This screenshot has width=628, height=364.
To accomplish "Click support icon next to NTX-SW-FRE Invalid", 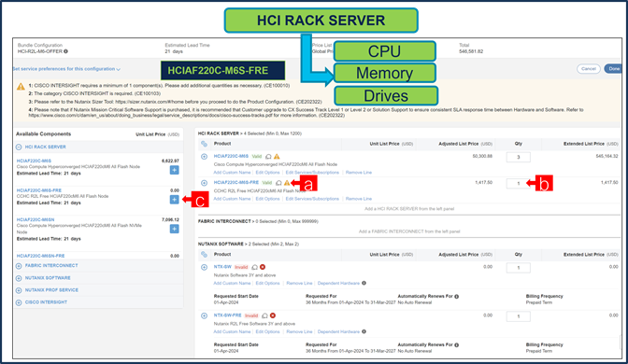I will coord(264,316).
